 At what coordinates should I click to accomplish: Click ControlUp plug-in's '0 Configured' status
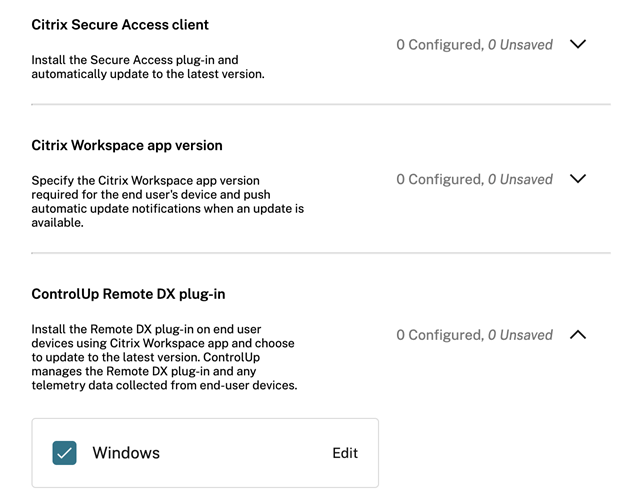[439, 335]
